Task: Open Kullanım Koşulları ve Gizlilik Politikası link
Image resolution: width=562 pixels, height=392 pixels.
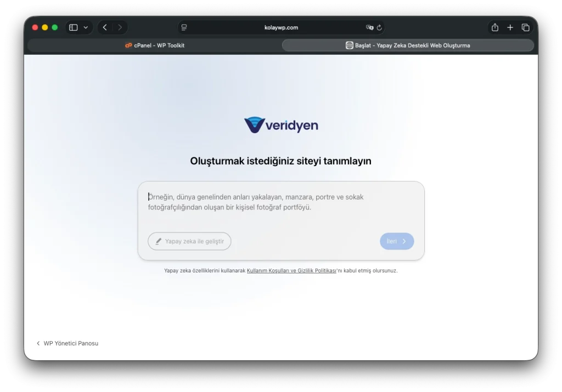Action: (291, 271)
